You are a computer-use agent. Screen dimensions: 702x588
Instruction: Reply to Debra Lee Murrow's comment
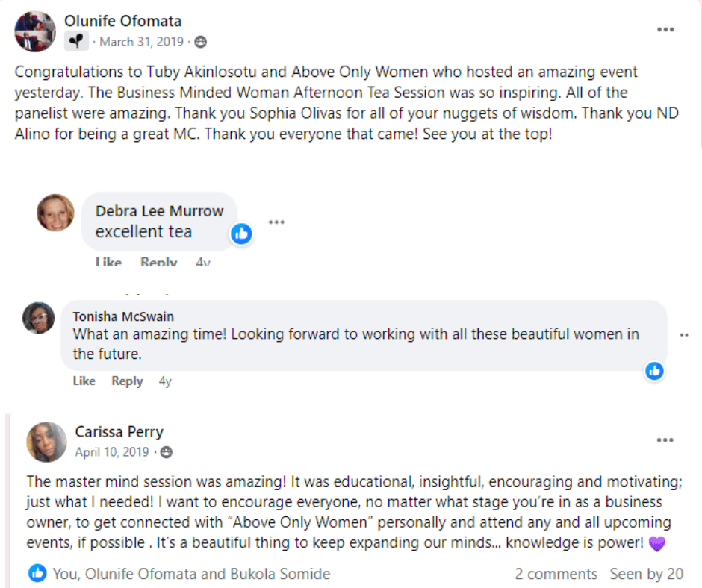coord(158,262)
